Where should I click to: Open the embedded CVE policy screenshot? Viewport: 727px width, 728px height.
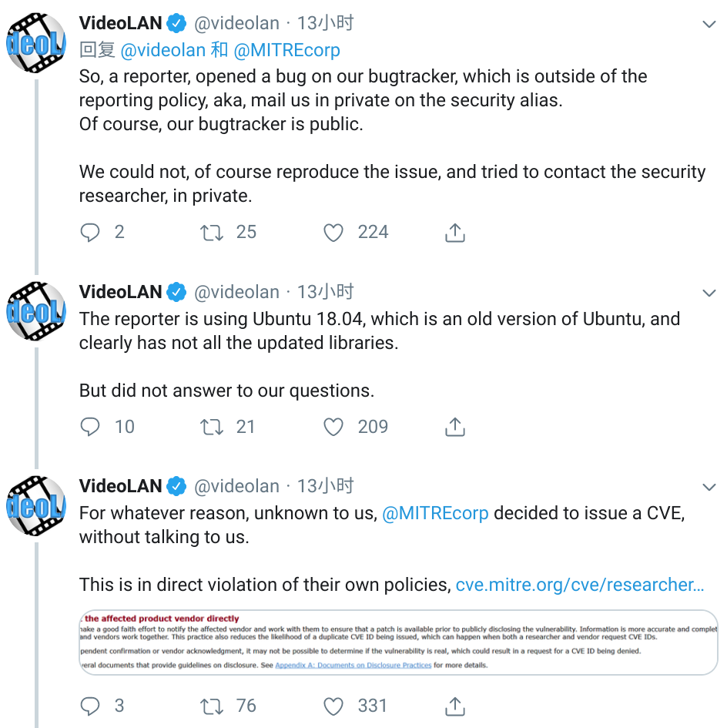pos(398,642)
